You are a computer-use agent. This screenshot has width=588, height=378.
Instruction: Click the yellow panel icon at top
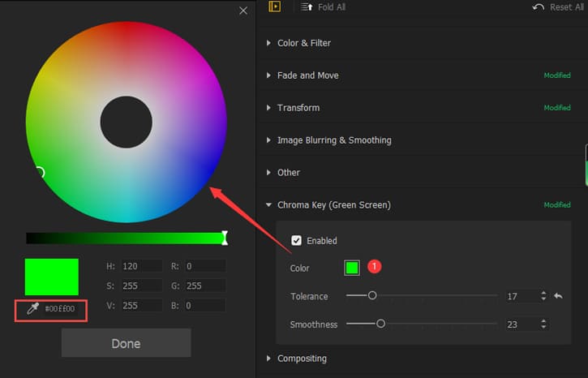click(275, 6)
